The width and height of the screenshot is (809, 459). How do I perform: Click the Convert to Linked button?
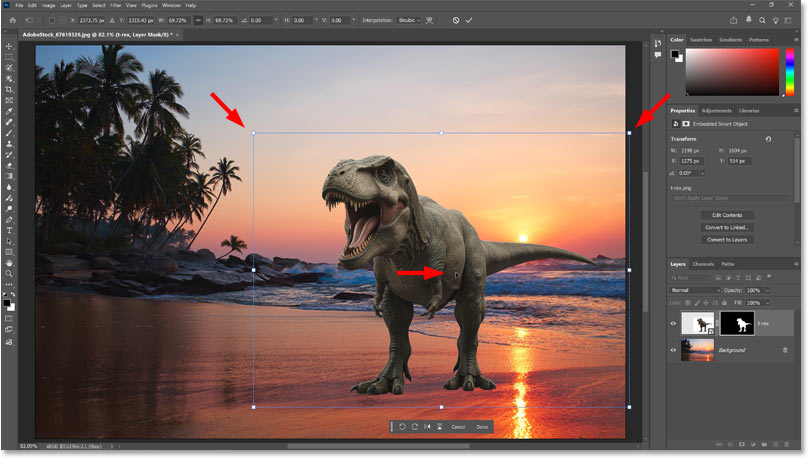pos(727,227)
